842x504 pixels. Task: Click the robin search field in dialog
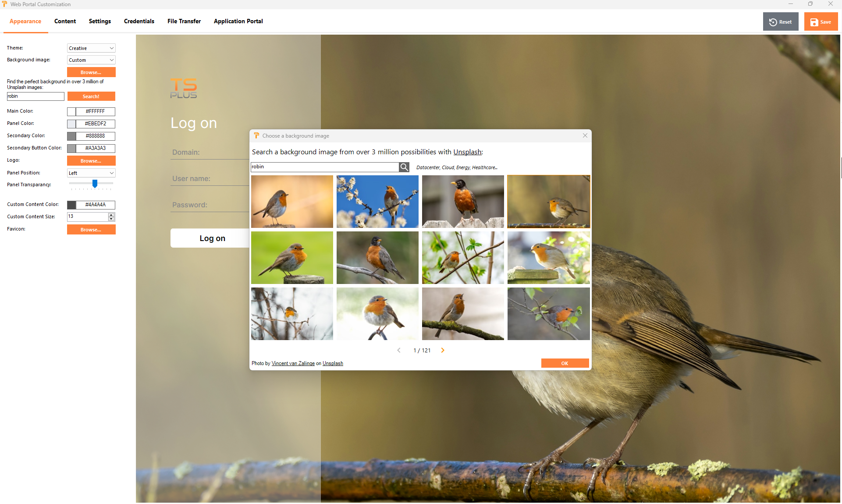coord(324,167)
